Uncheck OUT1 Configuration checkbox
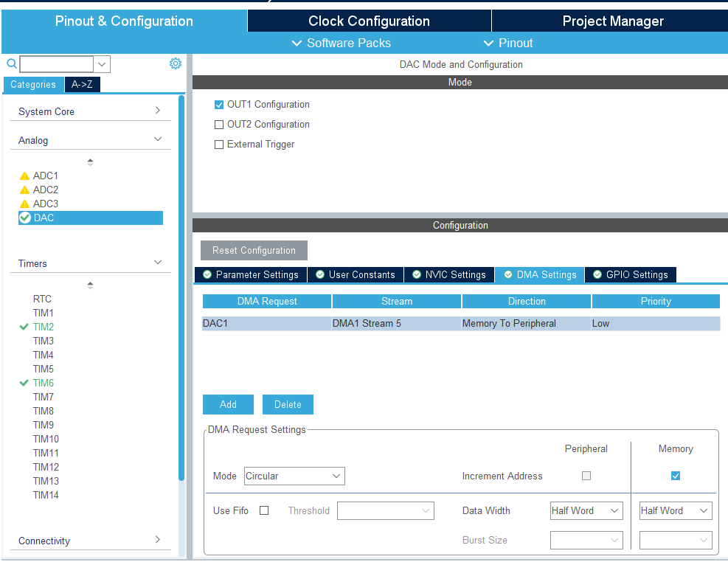The height and width of the screenshot is (562, 728). click(x=219, y=105)
